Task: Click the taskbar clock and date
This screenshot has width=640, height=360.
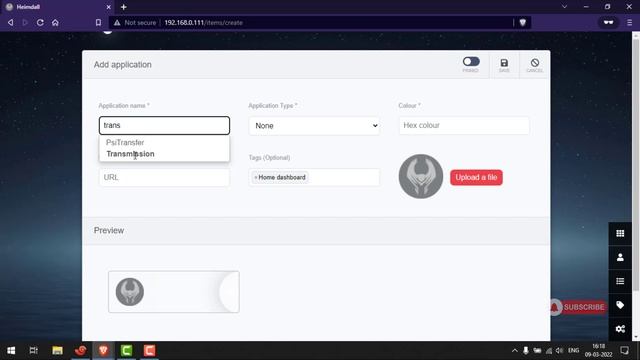Action: coord(598,351)
